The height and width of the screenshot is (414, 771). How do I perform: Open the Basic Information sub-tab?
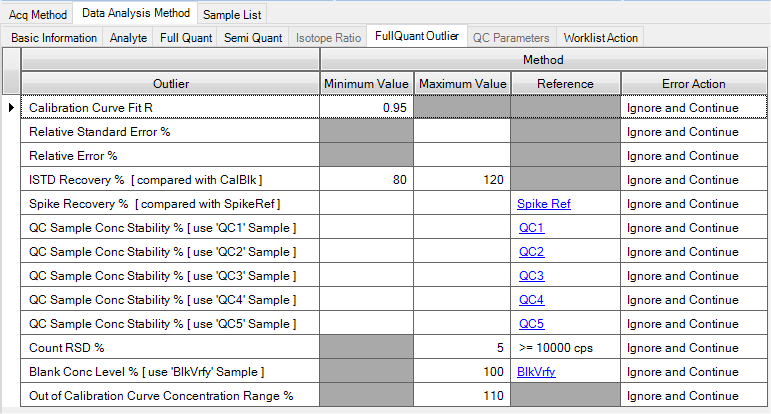click(x=54, y=38)
